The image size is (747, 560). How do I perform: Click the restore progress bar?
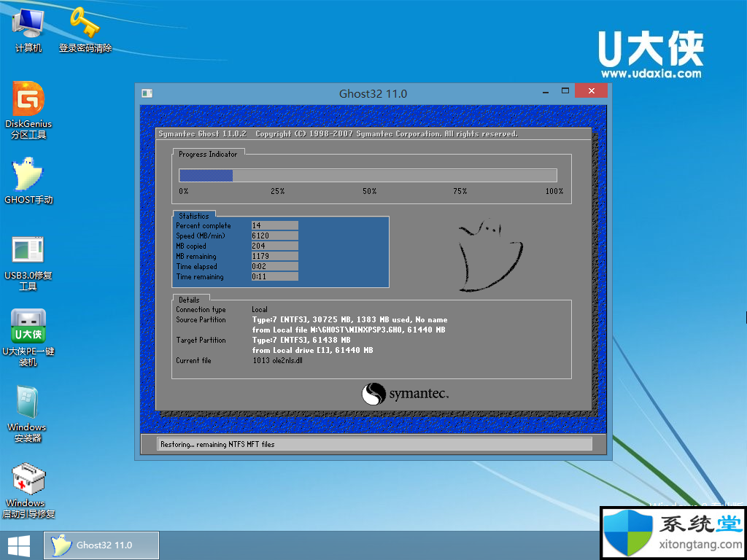[x=368, y=175]
